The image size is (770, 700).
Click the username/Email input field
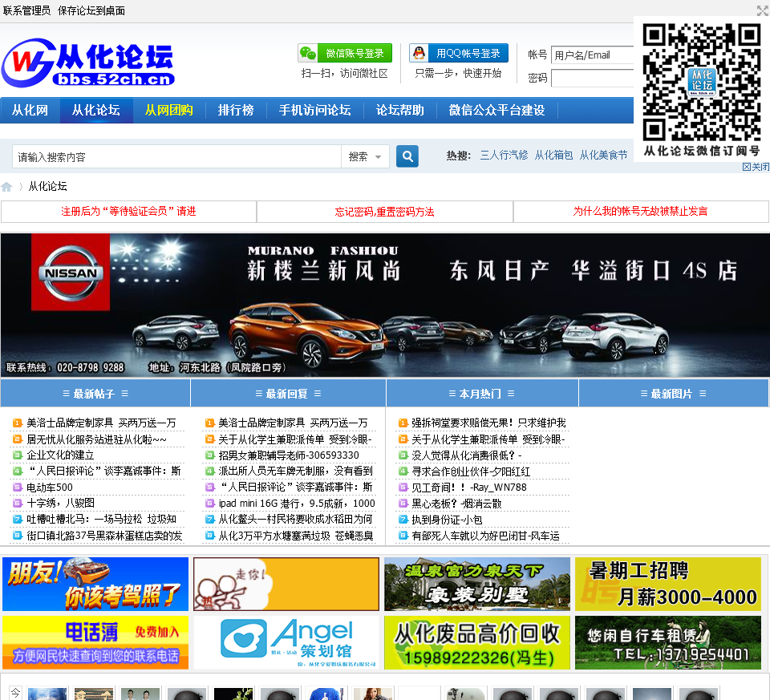(x=592, y=55)
